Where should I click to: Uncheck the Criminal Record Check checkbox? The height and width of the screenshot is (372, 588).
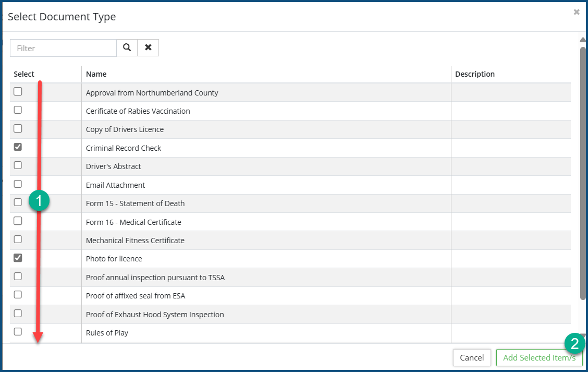18,148
